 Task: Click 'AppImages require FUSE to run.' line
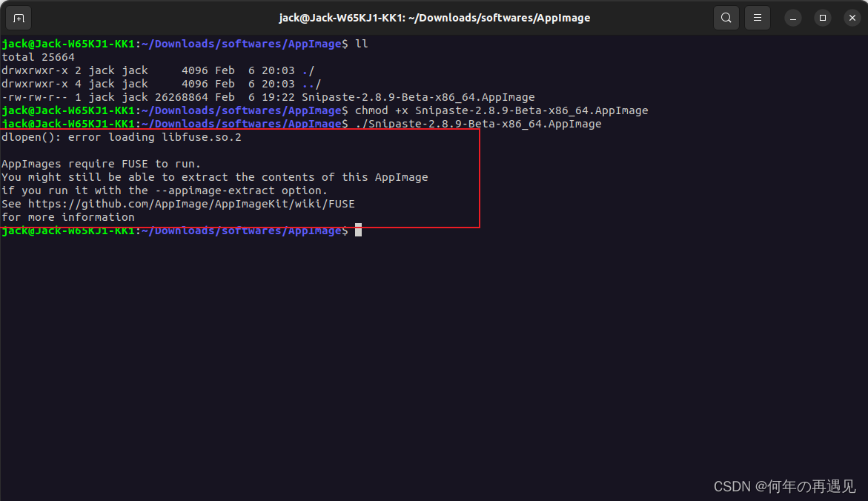point(101,164)
